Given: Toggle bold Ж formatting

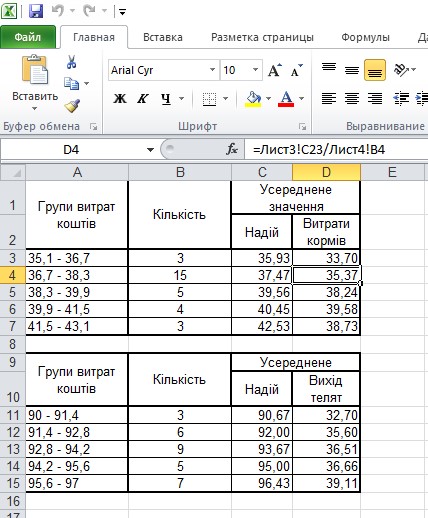Looking at the screenshot, I should [x=120, y=98].
